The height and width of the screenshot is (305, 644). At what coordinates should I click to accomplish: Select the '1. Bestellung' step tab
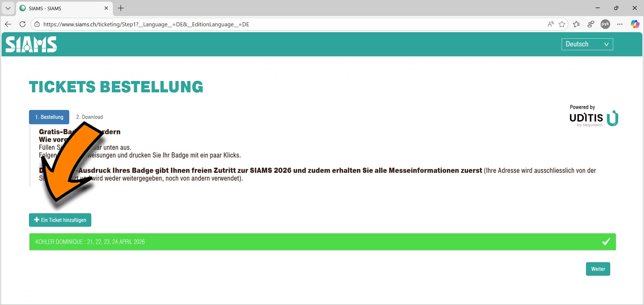tap(49, 117)
